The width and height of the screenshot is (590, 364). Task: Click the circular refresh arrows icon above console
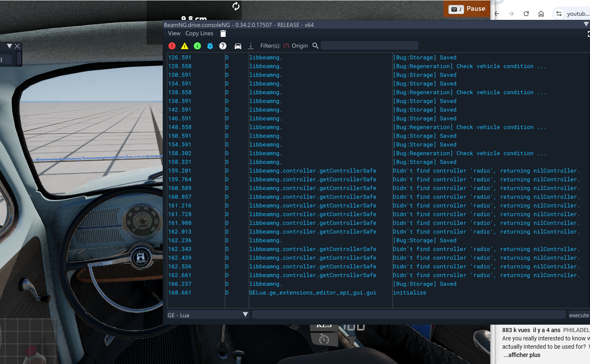pos(236,6)
